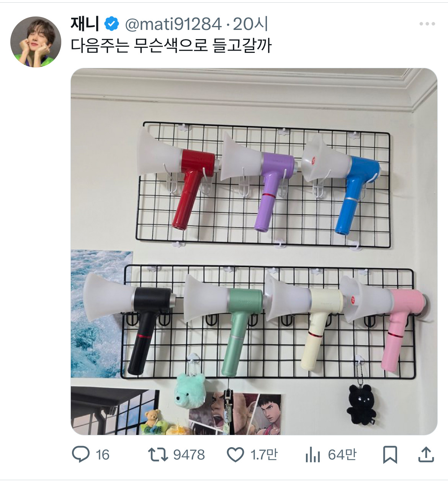
Task: View analytics bar chart icon
Action: [x=312, y=455]
